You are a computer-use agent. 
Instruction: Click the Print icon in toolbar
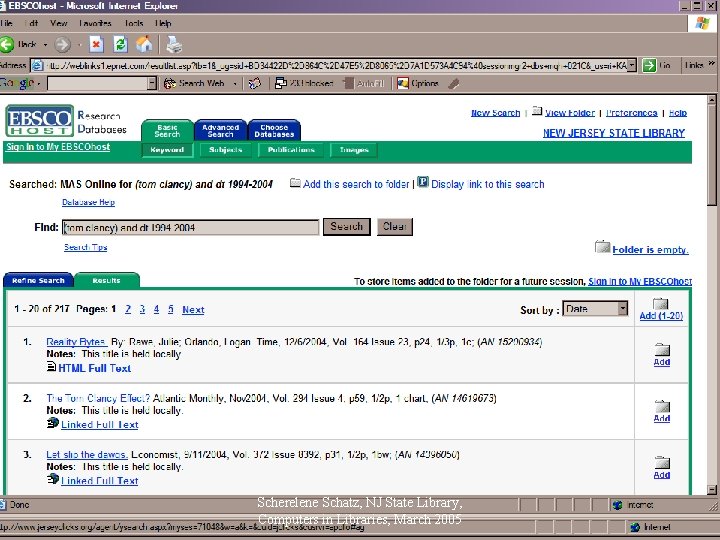[174, 45]
